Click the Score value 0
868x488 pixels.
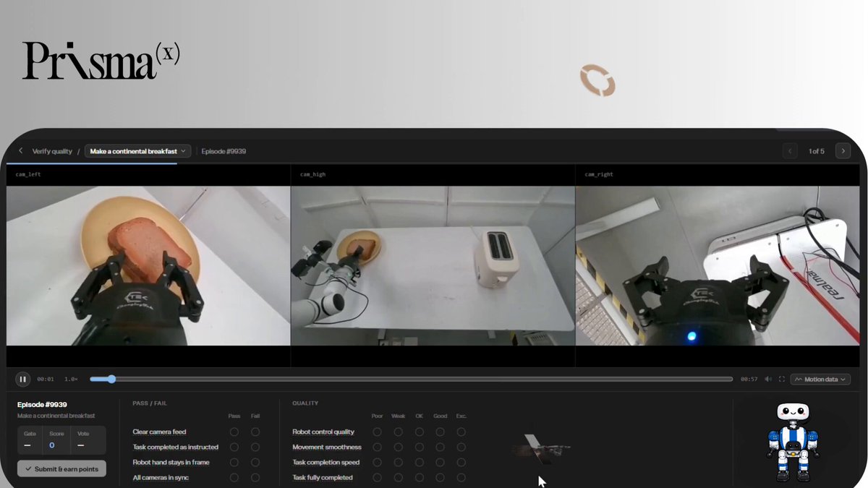(x=52, y=445)
